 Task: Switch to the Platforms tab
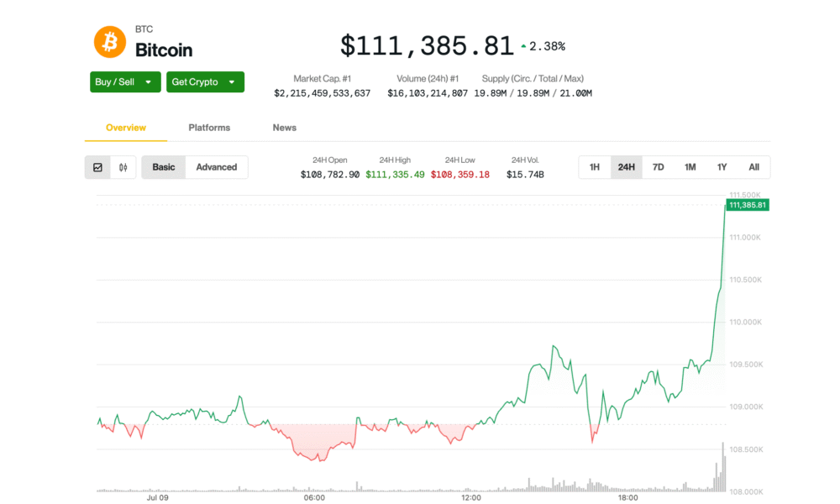point(209,128)
